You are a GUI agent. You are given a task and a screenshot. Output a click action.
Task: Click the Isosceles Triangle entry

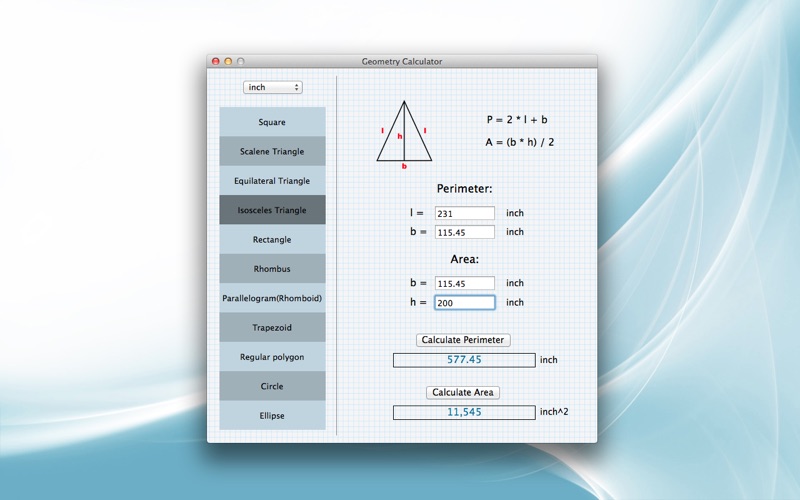(272, 211)
